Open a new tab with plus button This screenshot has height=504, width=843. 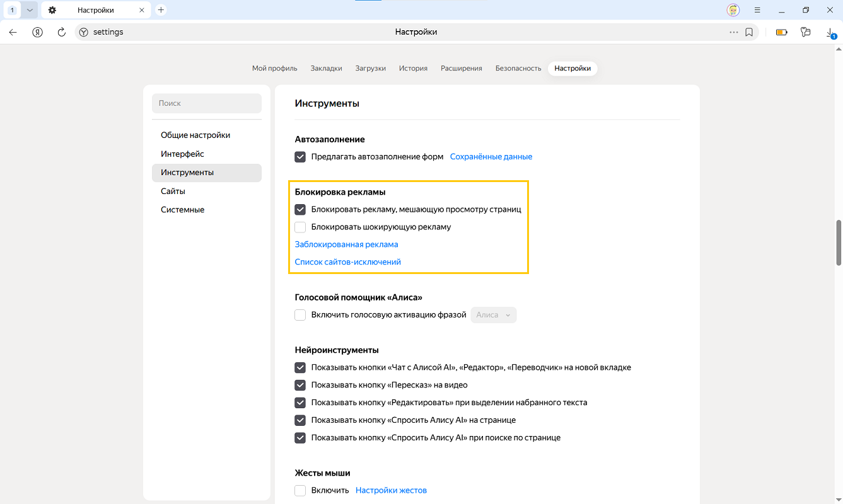coord(161,10)
